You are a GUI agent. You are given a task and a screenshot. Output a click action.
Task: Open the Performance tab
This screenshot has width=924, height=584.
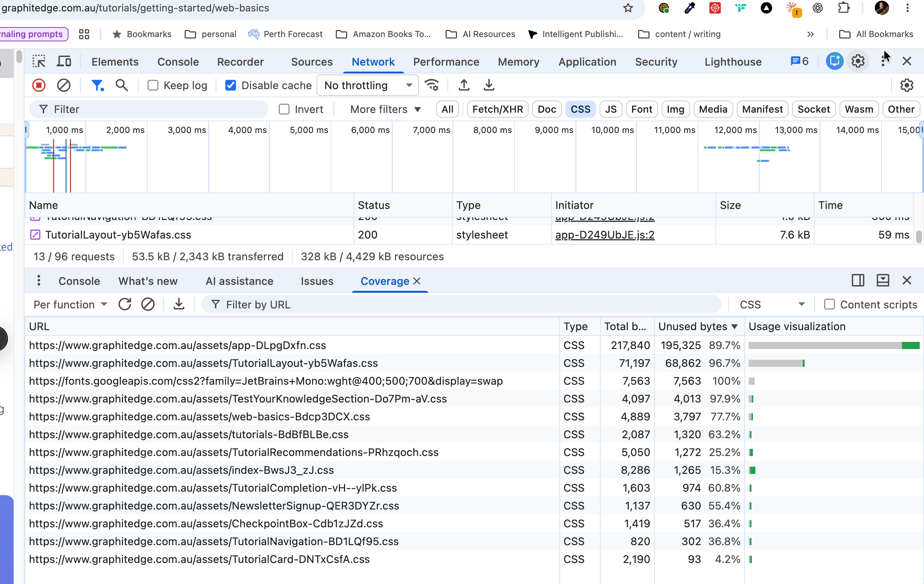click(446, 62)
